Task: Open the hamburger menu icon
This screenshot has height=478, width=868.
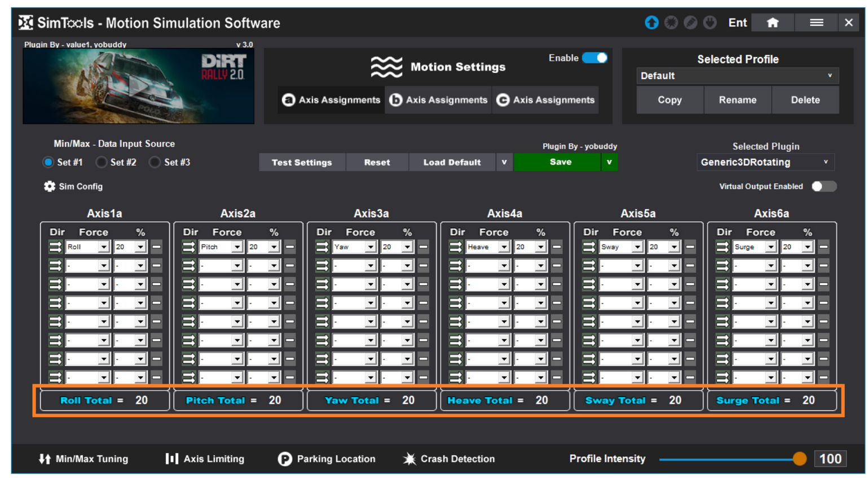Action: pyautogui.click(x=816, y=23)
